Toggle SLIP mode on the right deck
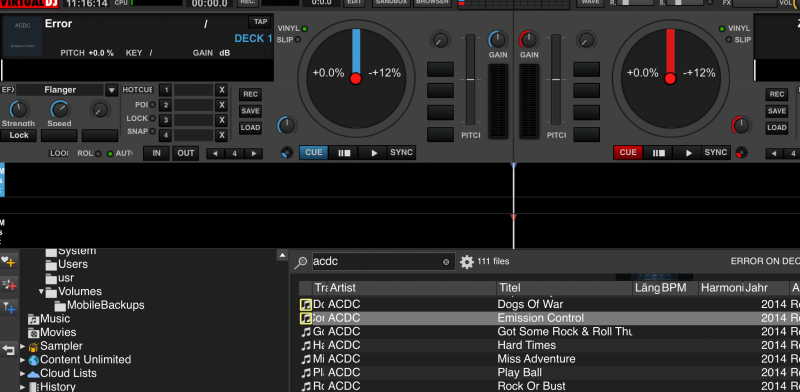 click(729, 40)
